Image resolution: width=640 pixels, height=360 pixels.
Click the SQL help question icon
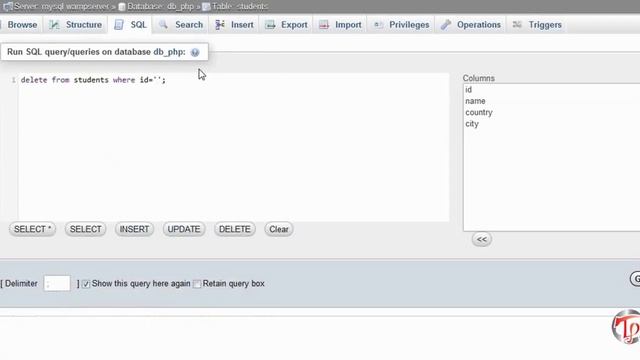pyautogui.click(x=195, y=52)
